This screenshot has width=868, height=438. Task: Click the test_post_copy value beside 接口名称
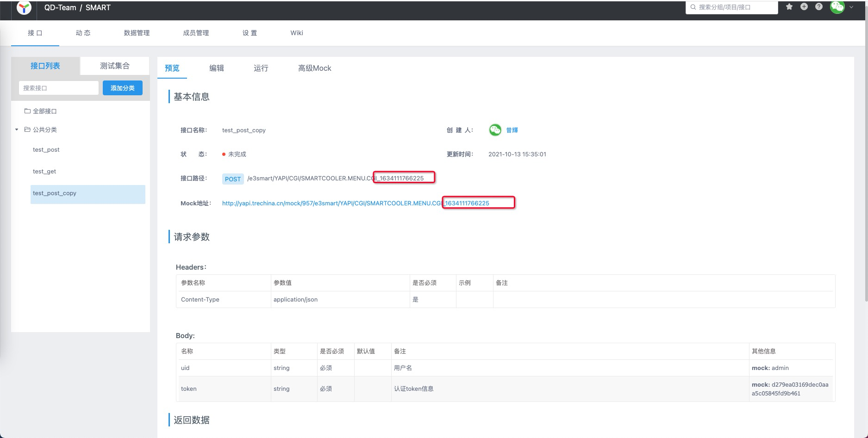pos(244,130)
